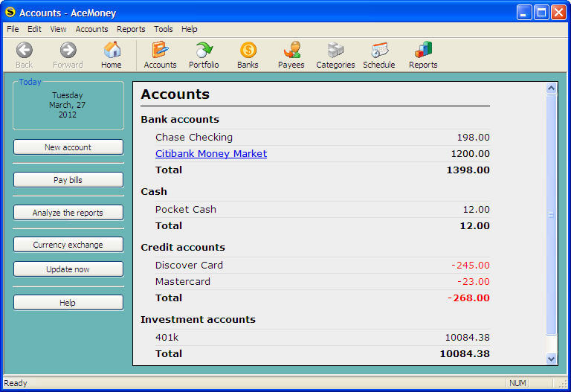Click the scrollbar up arrow
The width and height of the screenshot is (571, 392).
coord(552,89)
